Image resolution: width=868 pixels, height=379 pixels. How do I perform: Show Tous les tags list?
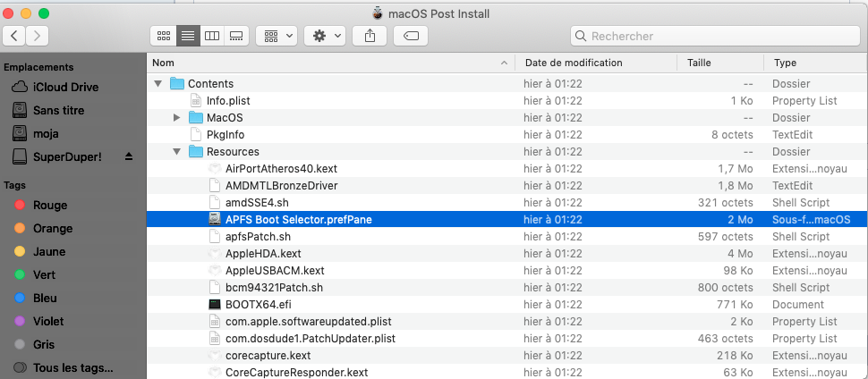pos(73,368)
